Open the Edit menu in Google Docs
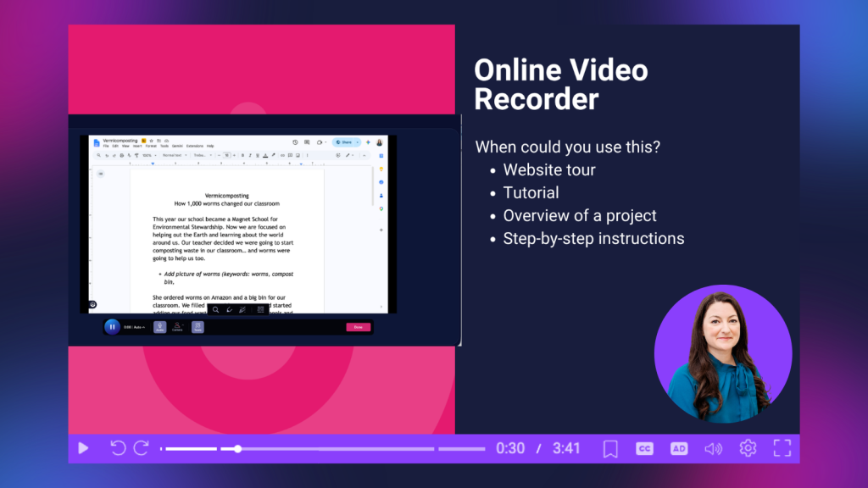868x488 pixels. point(115,146)
